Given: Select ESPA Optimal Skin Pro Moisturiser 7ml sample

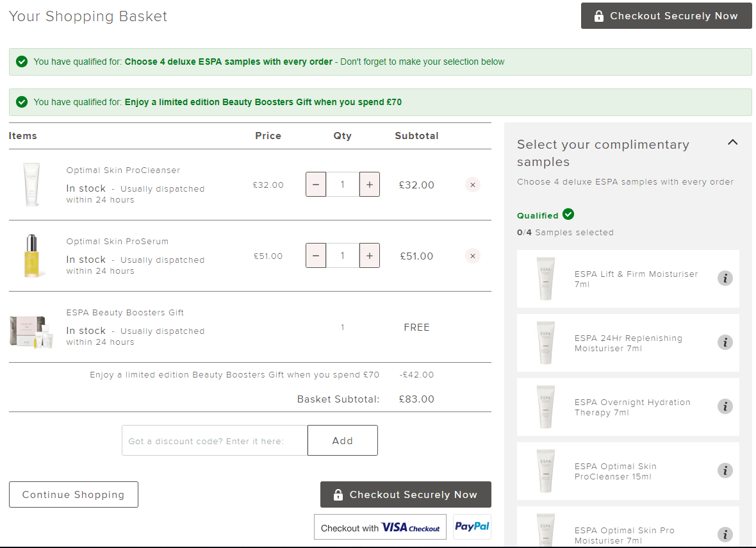Looking at the screenshot, I should [x=628, y=527].
